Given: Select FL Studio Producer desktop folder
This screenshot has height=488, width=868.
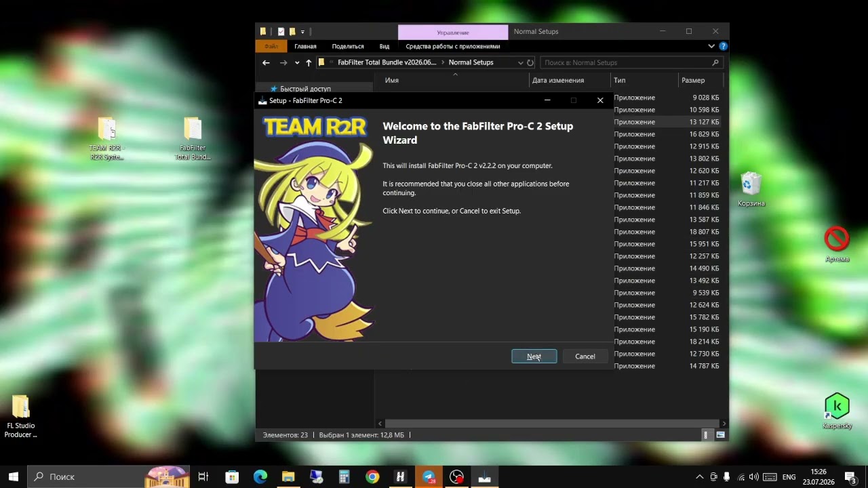Looking at the screenshot, I should click(21, 417).
